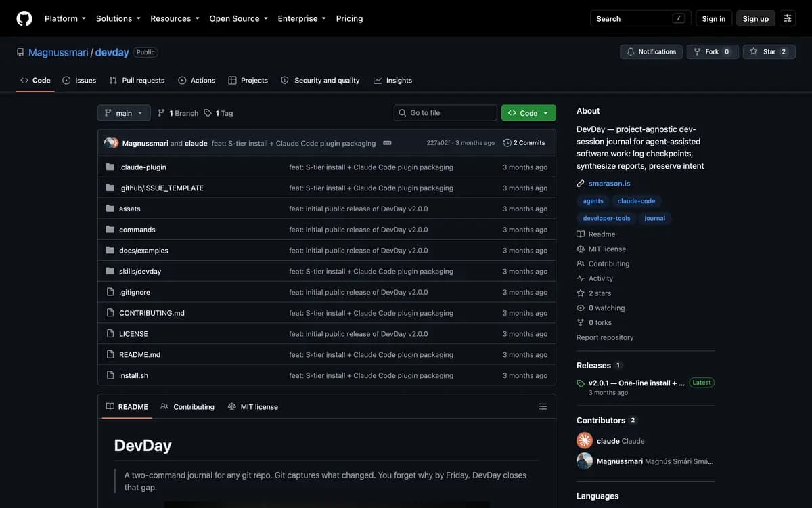
Task: Click the skills/devday folder icon
Action: 110,271
